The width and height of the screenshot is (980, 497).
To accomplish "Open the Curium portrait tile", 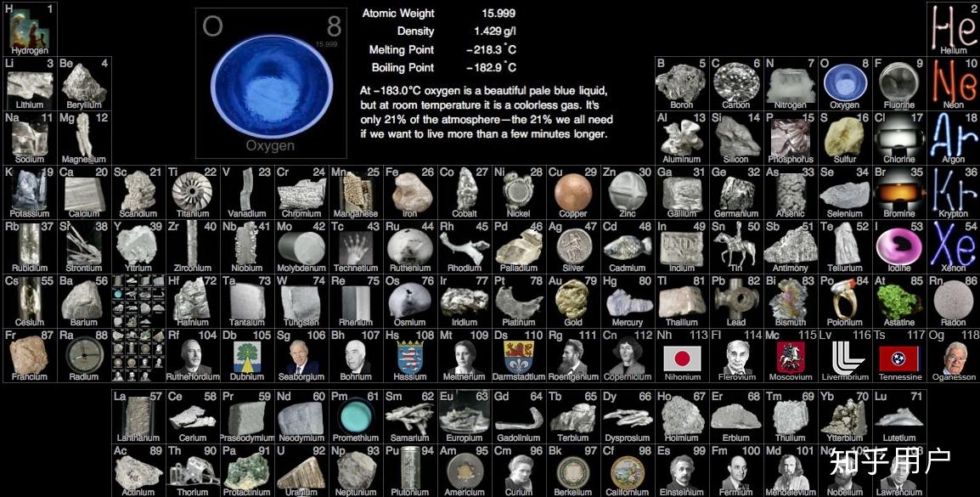I will point(519,471).
